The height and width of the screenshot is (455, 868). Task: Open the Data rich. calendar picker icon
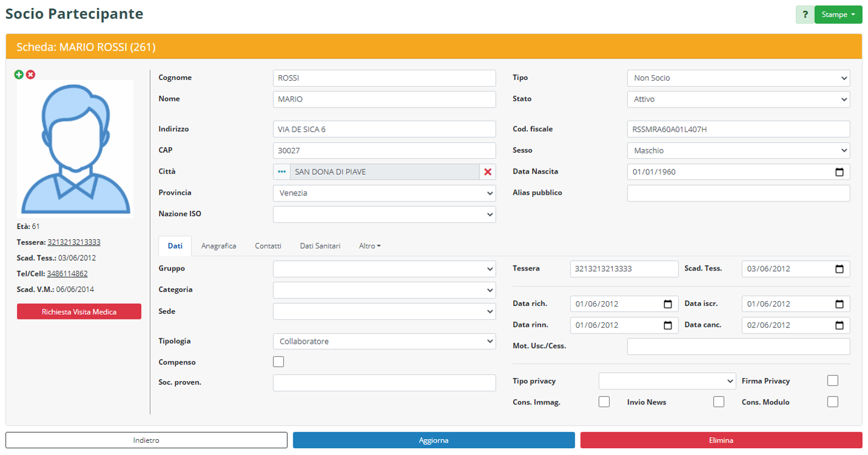(x=668, y=304)
